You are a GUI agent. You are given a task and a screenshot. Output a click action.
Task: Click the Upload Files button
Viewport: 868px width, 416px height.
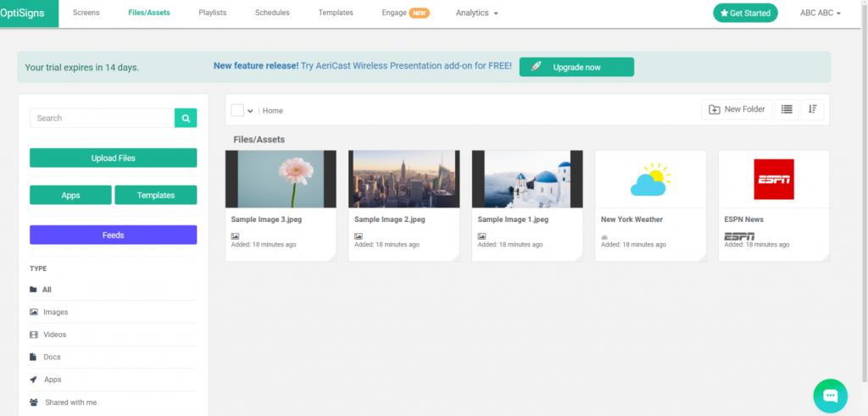coord(113,158)
